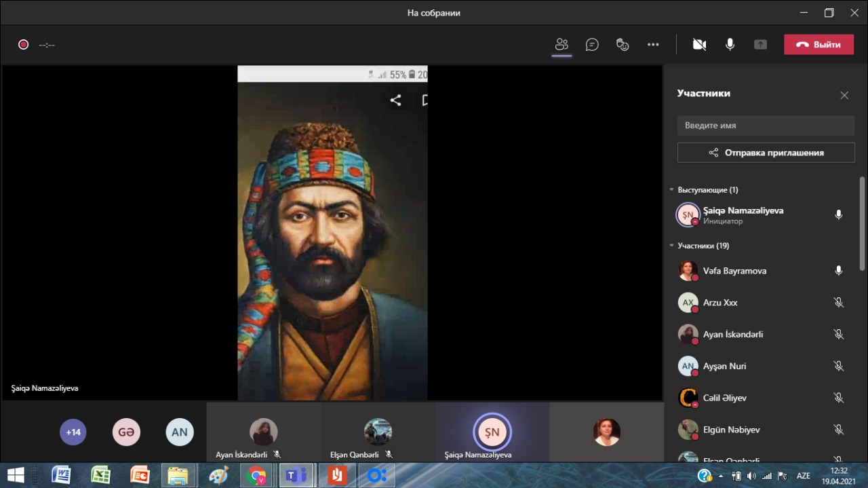Open File Explorer from taskbar
Image resolution: width=868 pixels, height=488 pixels.
coord(178,475)
